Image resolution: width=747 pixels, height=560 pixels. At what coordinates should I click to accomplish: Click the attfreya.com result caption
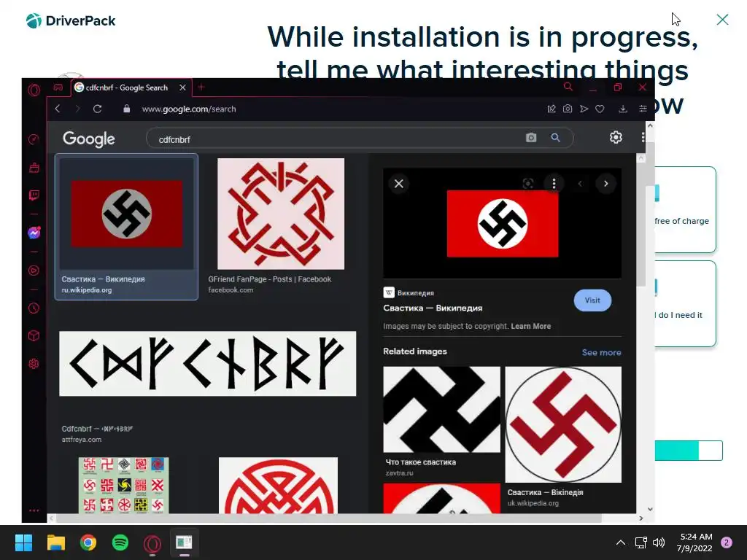[x=97, y=434]
